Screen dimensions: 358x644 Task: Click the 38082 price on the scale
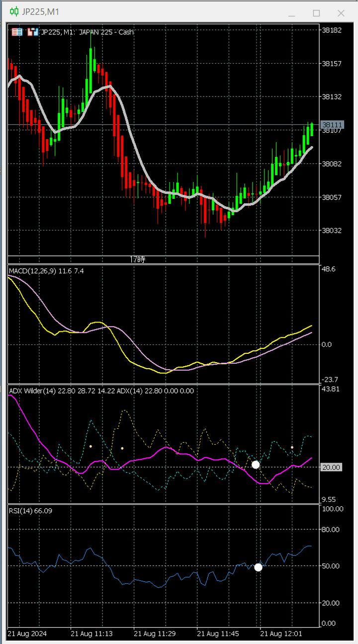331,164
